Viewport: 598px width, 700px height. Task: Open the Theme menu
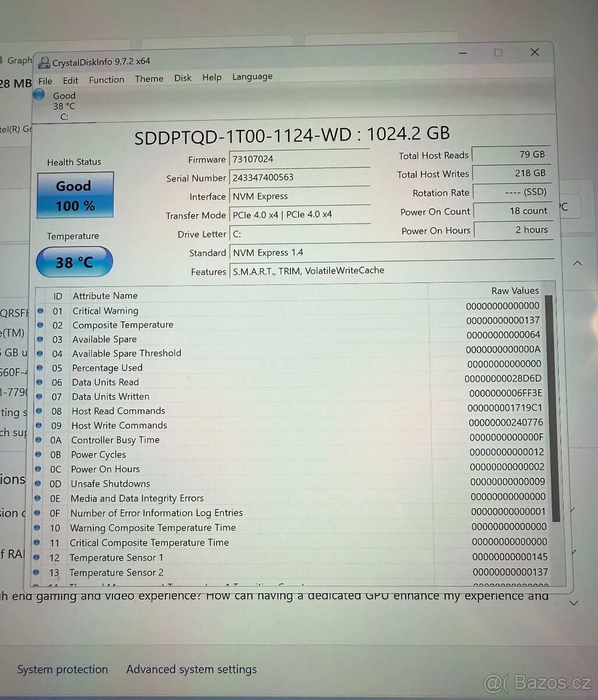pos(149,79)
